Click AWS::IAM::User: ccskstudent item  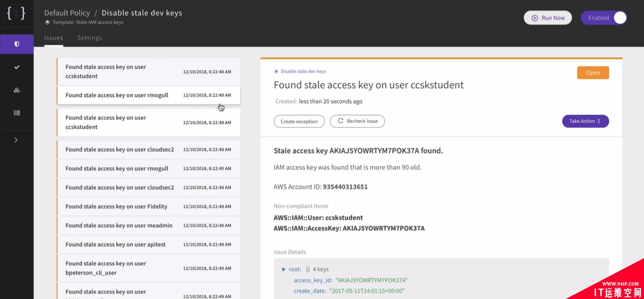[318, 218]
